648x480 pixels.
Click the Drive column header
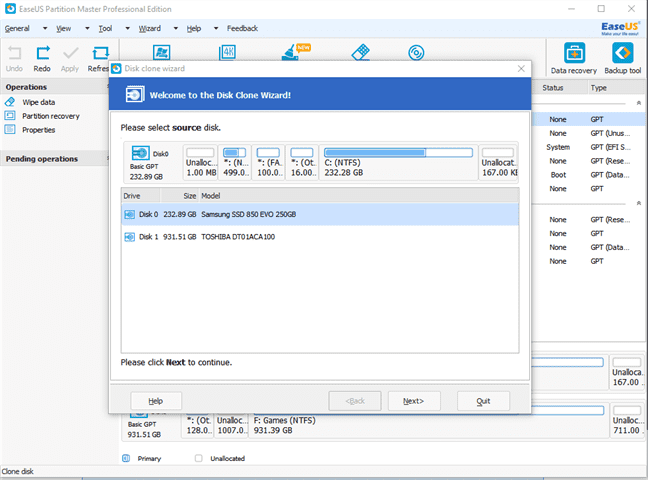pyautogui.click(x=141, y=196)
